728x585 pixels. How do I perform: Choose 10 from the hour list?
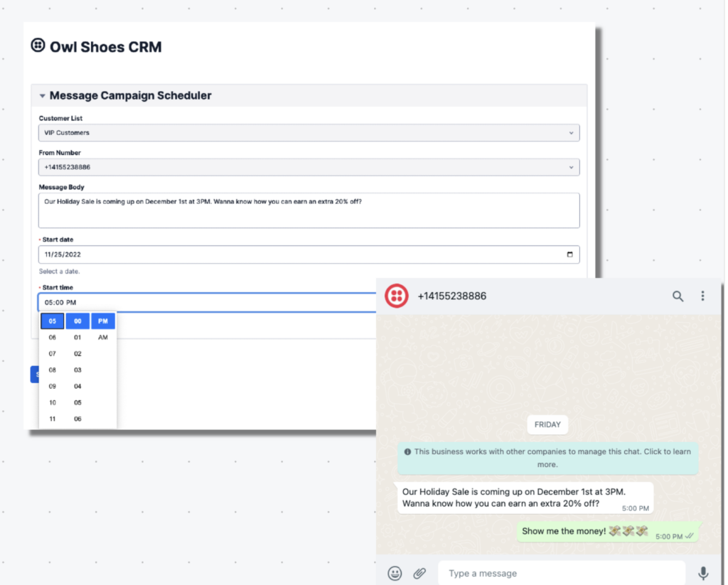click(x=52, y=402)
